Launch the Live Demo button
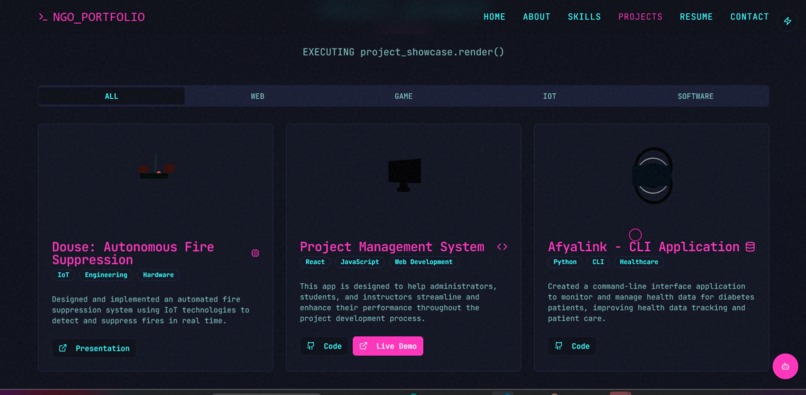This screenshot has height=395, width=806. tap(388, 346)
